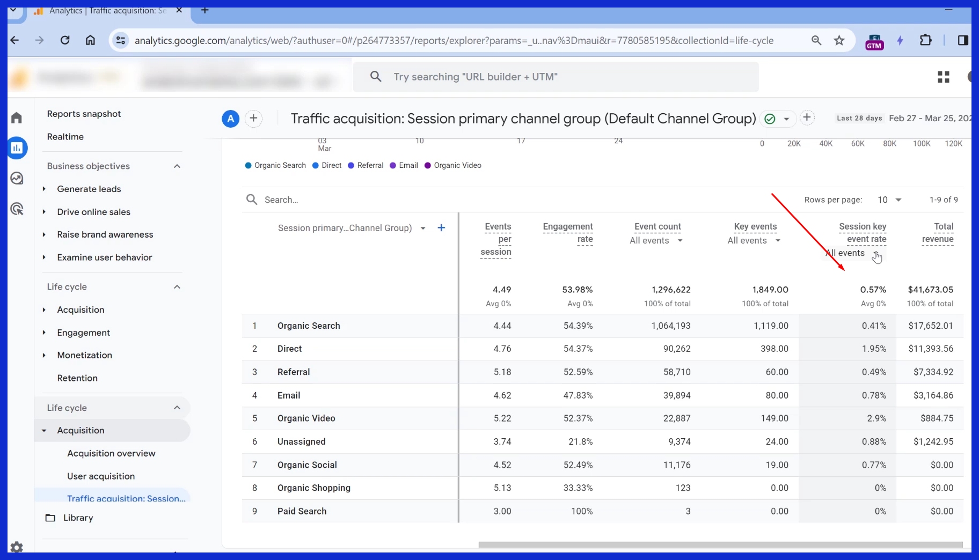Open the Reports icon in left rail
Screen dimensions: 979x560
click(17, 148)
